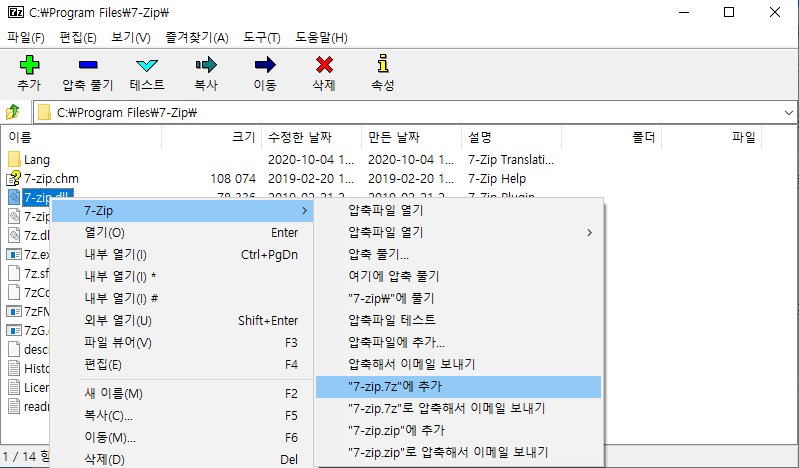Click the desc file icon
Screen dimensions: 799x468
click(x=14, y=349)
